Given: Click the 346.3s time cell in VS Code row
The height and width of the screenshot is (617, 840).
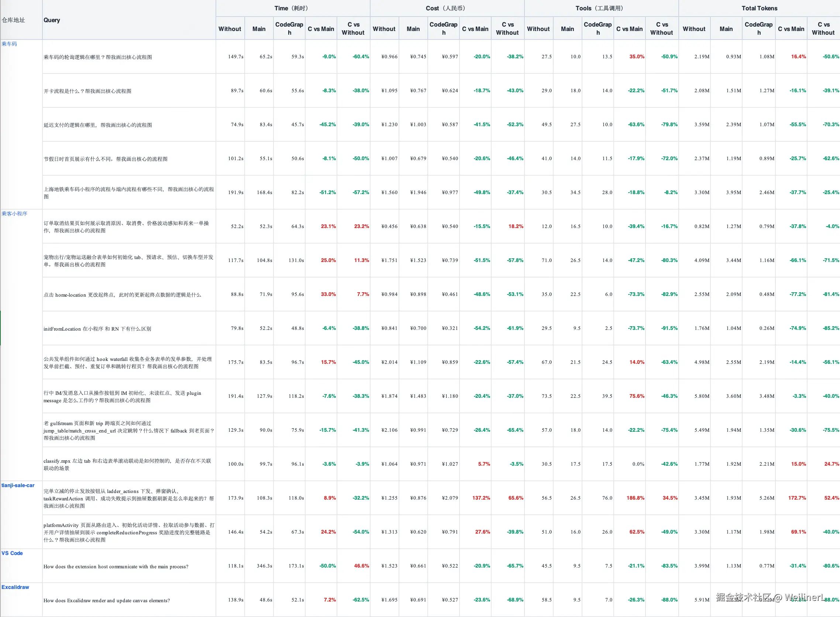Looking at the screenshot, I should 264,566.
